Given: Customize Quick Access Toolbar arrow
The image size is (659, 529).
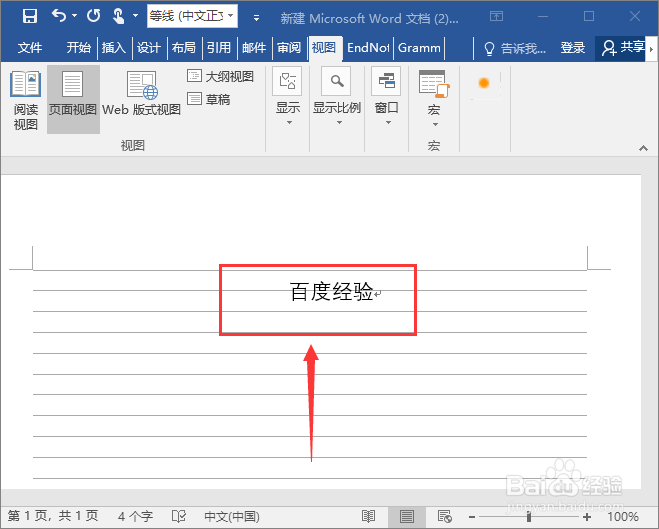Looking at the screenshot, I should 256,18.
